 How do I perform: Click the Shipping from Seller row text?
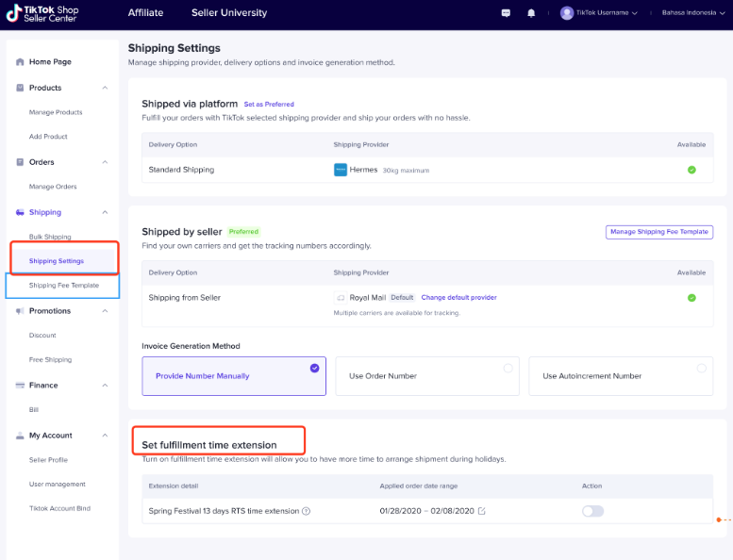[184, 298]
